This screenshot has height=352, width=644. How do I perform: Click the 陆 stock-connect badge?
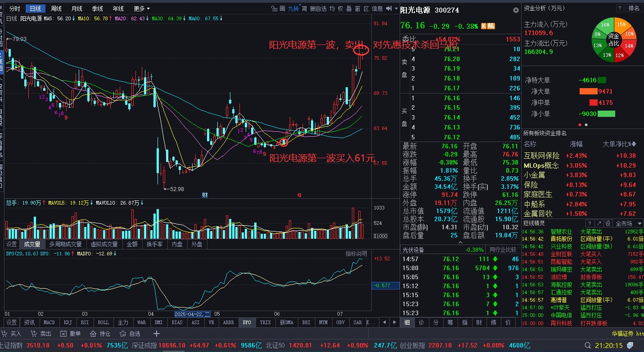(x=491, y=26)
